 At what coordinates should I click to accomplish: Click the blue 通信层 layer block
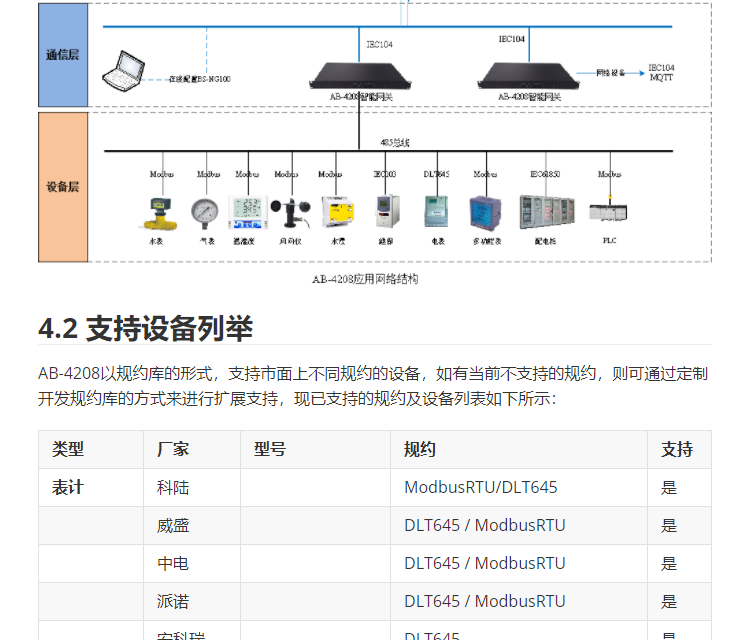[x=63, y=55]
